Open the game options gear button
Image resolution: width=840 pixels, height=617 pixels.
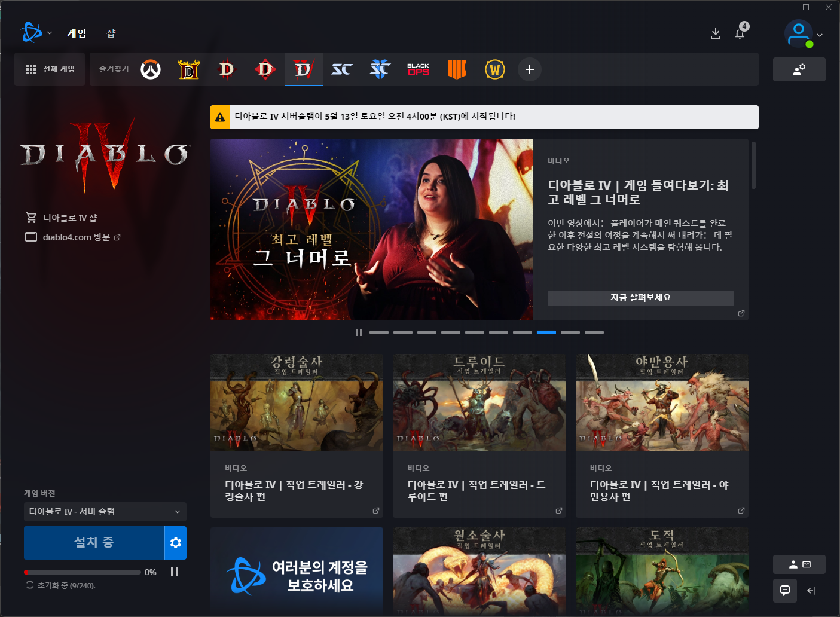[176, 543]
